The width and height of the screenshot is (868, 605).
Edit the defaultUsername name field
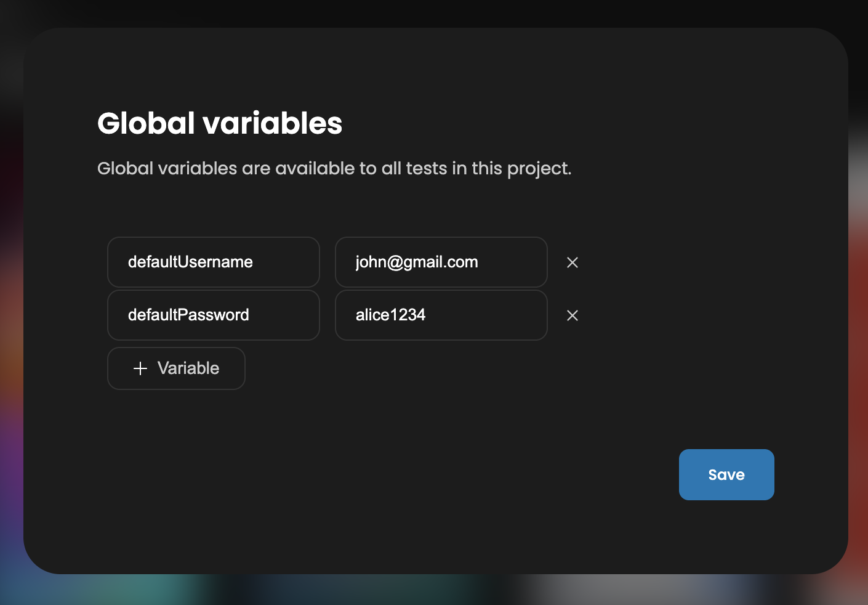pyautogui.click(x=214, y=262)
